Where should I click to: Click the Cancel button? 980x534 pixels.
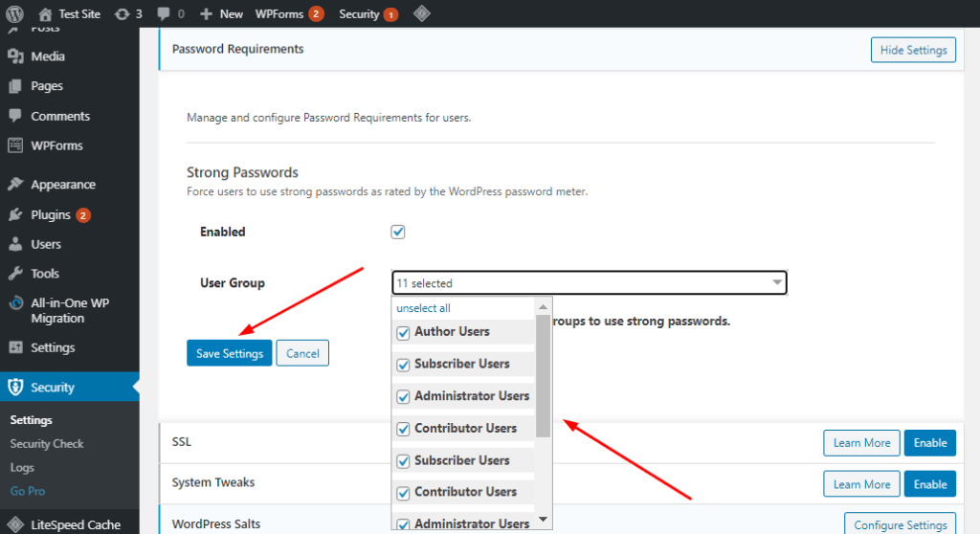coord(302,353)
